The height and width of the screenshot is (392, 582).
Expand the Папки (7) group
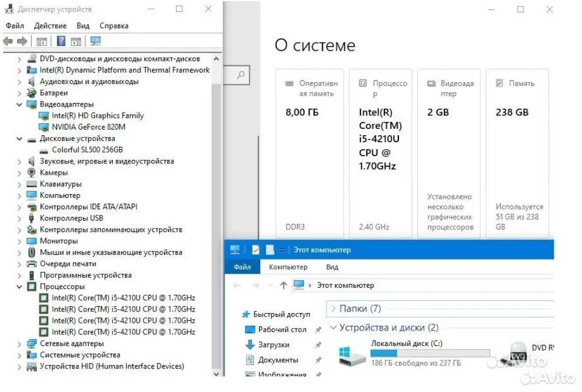click(x=333, y=309)
